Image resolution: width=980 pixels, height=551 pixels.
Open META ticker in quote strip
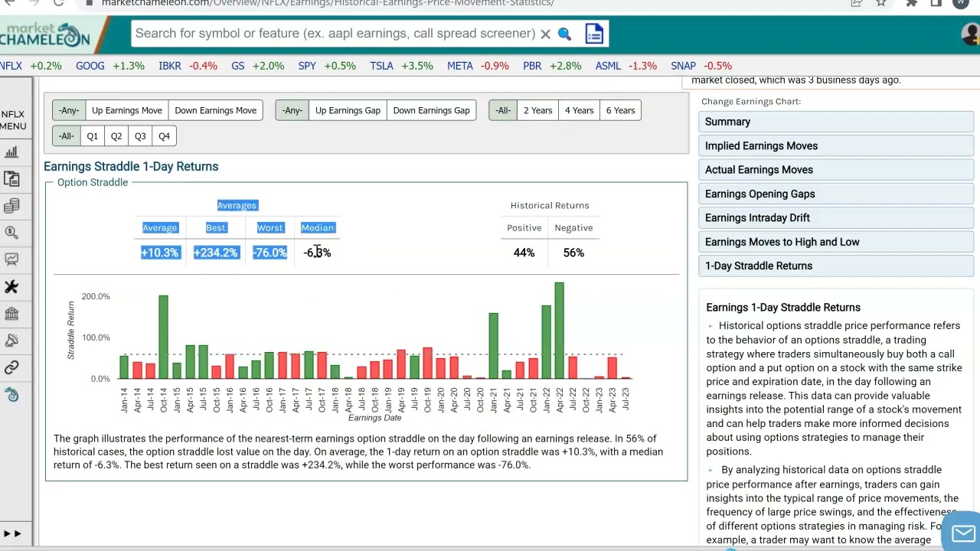point(460,66)
